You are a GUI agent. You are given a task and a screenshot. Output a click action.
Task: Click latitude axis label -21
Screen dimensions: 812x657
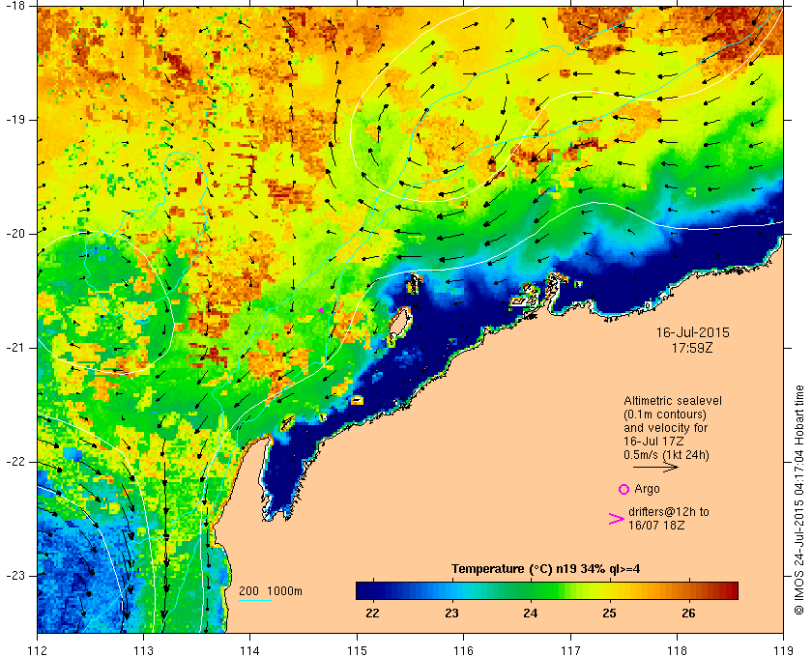click(x=15, y=348)
